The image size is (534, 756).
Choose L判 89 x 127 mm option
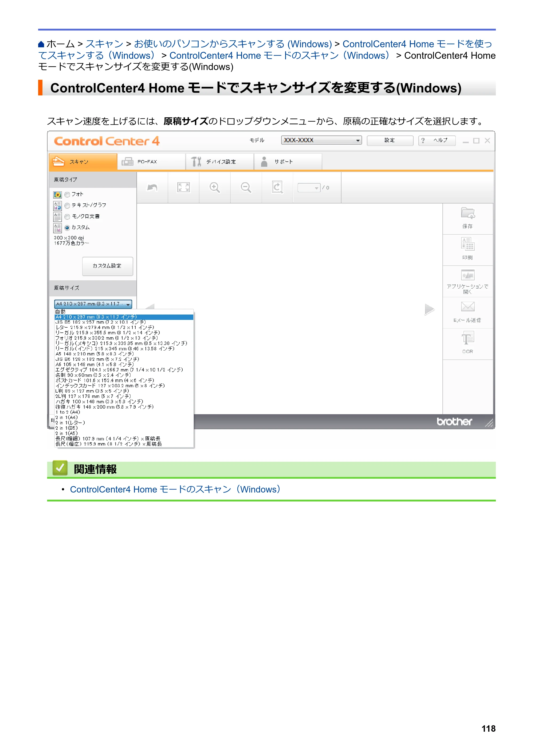coord(124,391)
